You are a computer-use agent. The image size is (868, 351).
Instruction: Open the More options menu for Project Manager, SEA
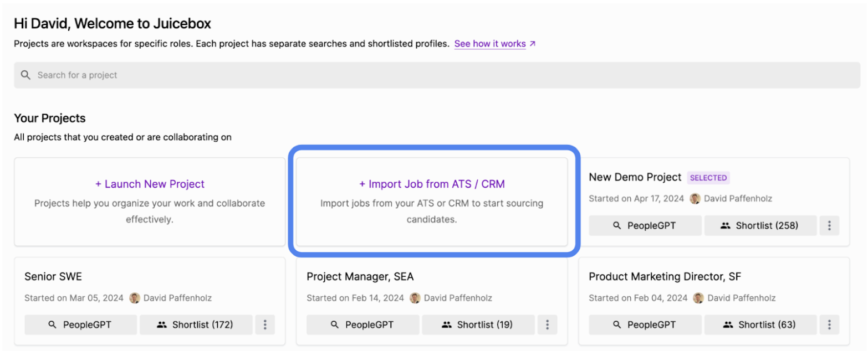(x=547, y=324)
